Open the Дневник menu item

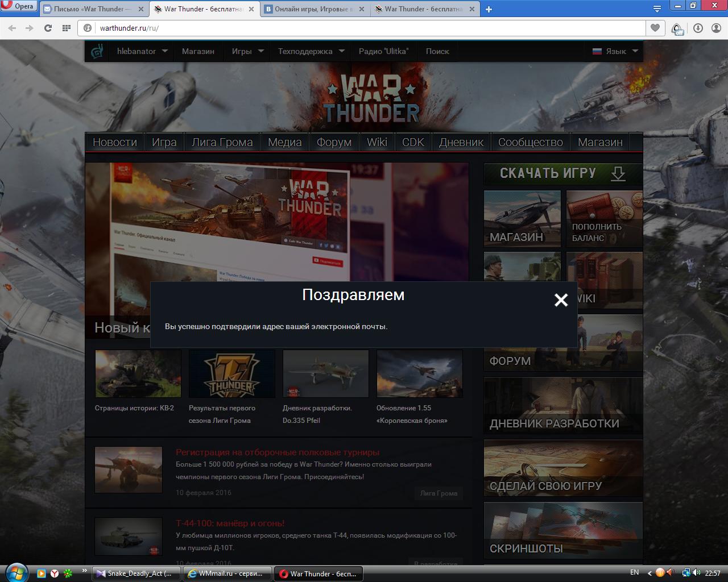[461, 142]
